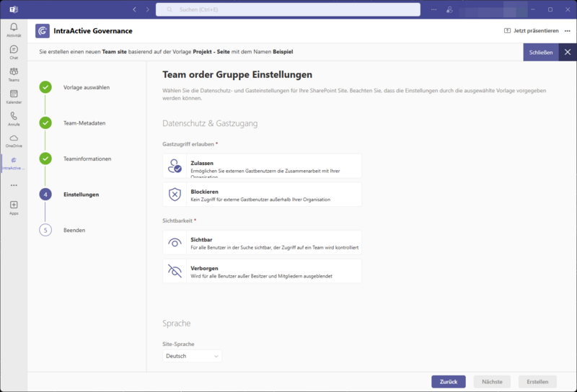577x392 pixels.
Task: Click Jetzt präsentieren
Action: tap(531, 31)
